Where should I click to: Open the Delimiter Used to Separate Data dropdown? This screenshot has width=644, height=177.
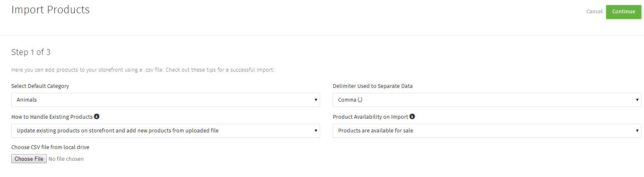(487, 100)
